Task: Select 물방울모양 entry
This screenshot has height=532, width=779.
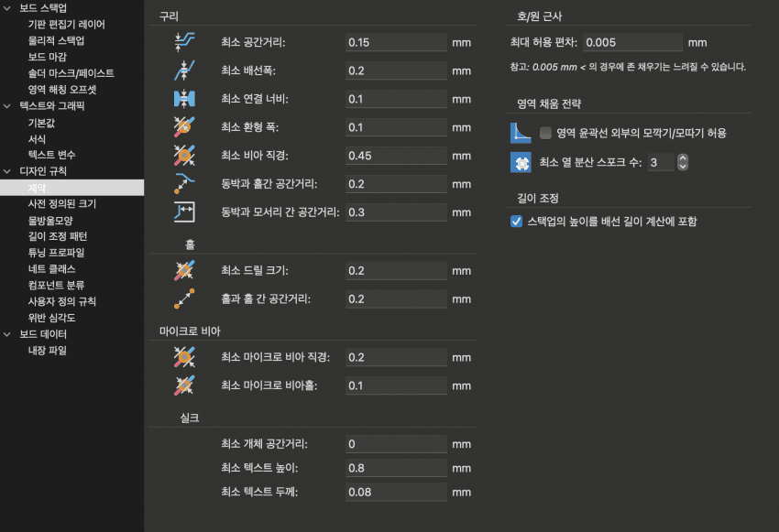Action: point(50,221)
